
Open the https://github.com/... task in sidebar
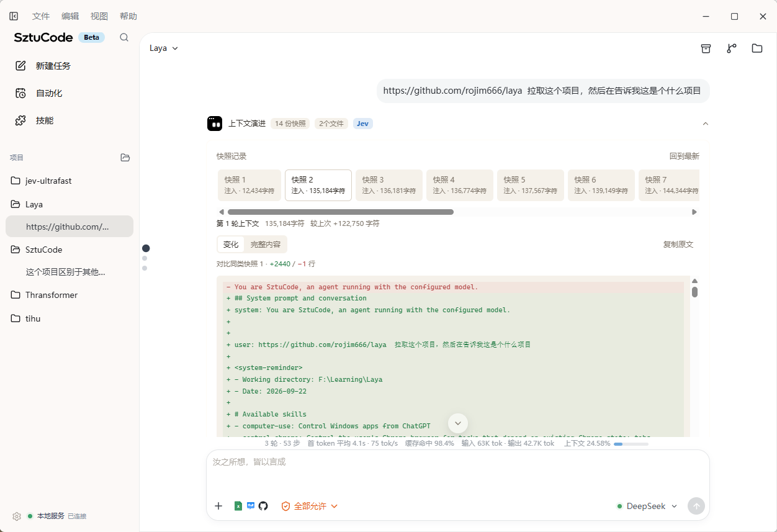pyautogui.click(x=70, y=227)
